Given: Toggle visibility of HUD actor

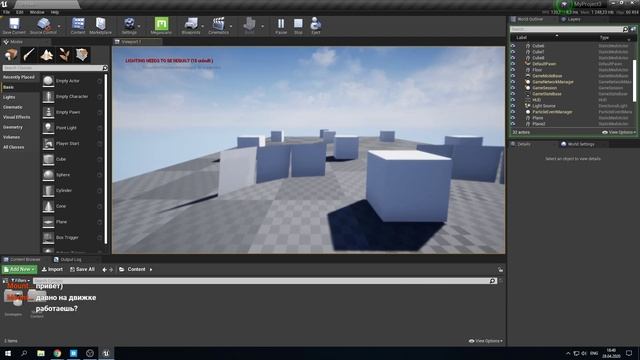Looking at the screenshot, I should 513,100.
